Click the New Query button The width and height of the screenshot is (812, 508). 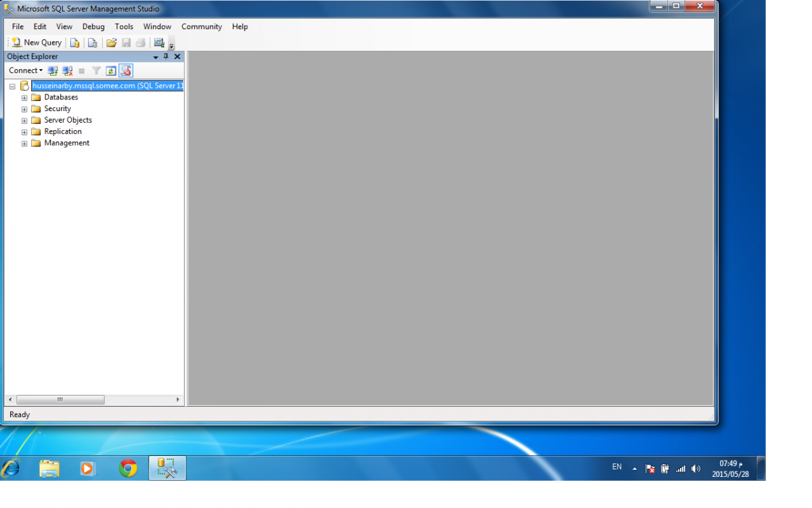pyautogui.click(x=37, y=43)
